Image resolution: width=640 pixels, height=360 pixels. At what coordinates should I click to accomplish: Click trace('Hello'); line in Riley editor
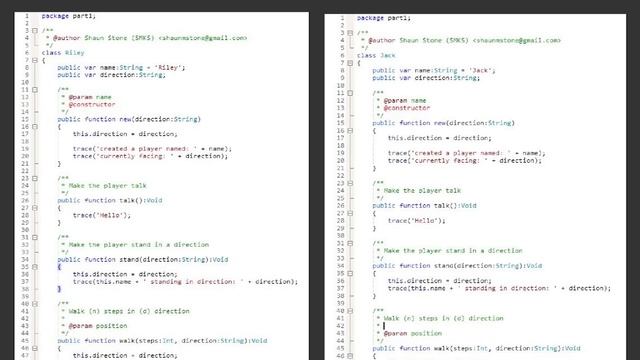coord(102,216)
